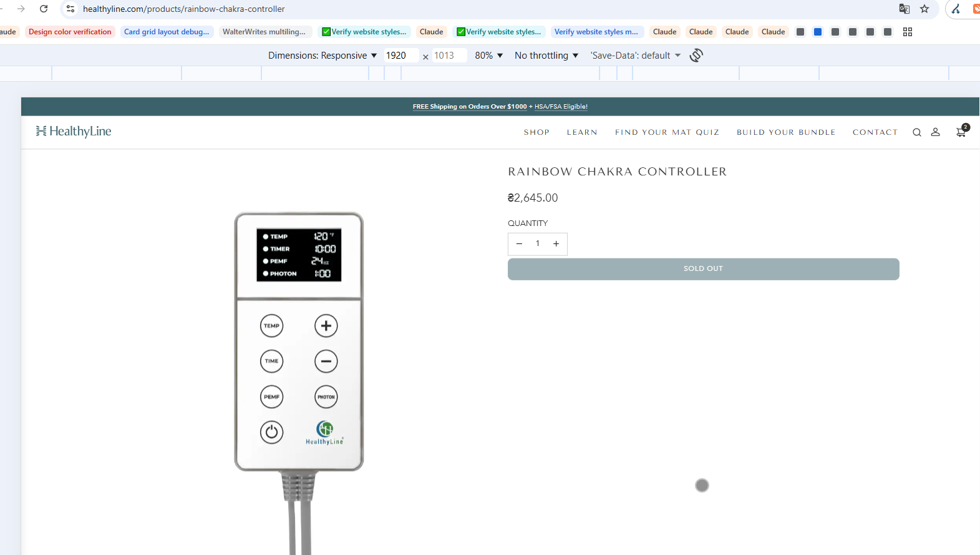Viewport: 980px width, 555px height.
Task: Open the tab groups grid icon
Action: (908, 32)
